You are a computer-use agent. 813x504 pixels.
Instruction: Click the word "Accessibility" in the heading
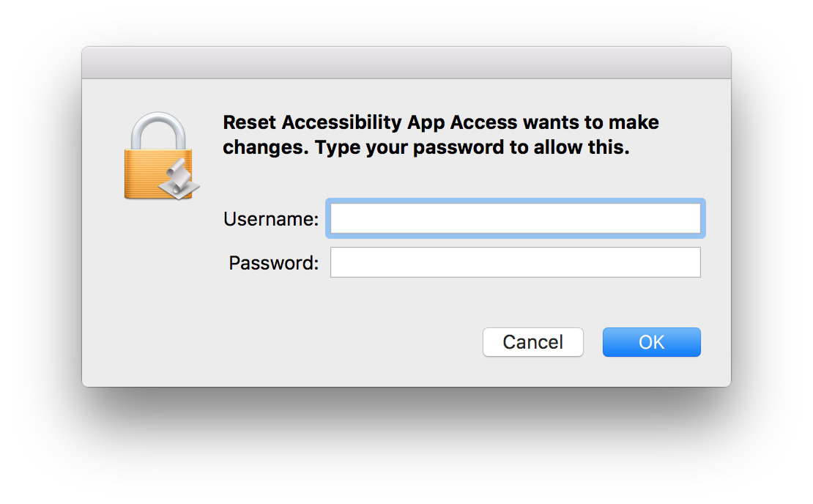342,123
